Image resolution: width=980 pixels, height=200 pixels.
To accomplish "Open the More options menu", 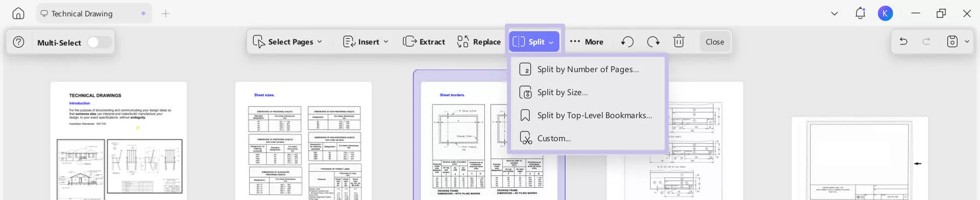I will [x=586, y=42].
